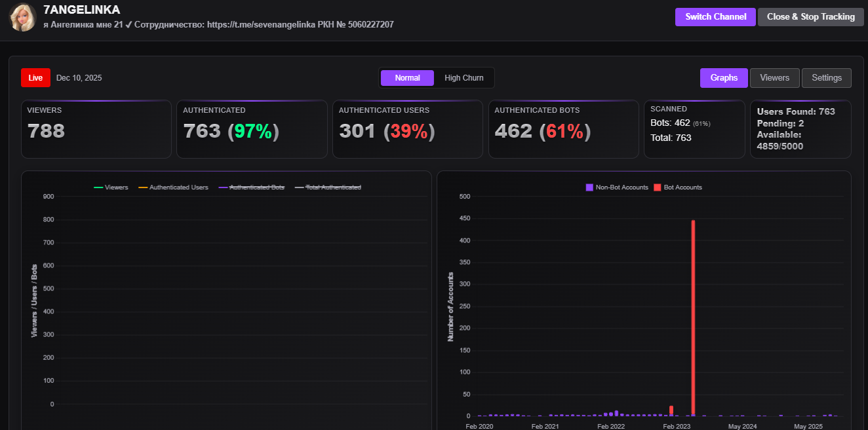This screenshot has height=430, width=868.
Task: Switch to High Churn mode
Action: tap(464, 78)
